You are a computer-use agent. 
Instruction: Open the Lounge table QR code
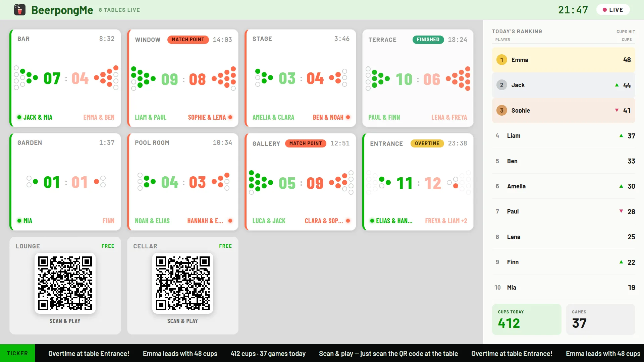coord(65,283)
